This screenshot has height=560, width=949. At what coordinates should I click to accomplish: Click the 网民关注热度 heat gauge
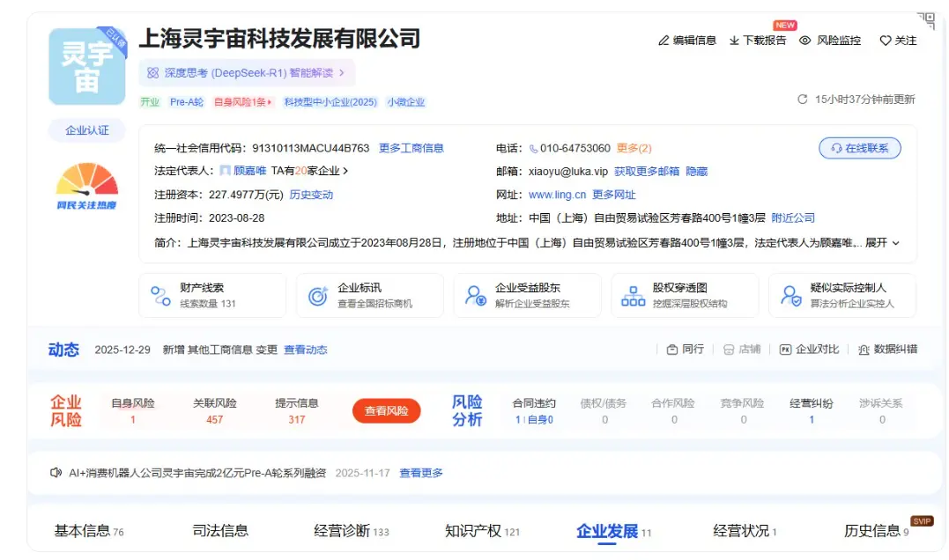[85, 183]
